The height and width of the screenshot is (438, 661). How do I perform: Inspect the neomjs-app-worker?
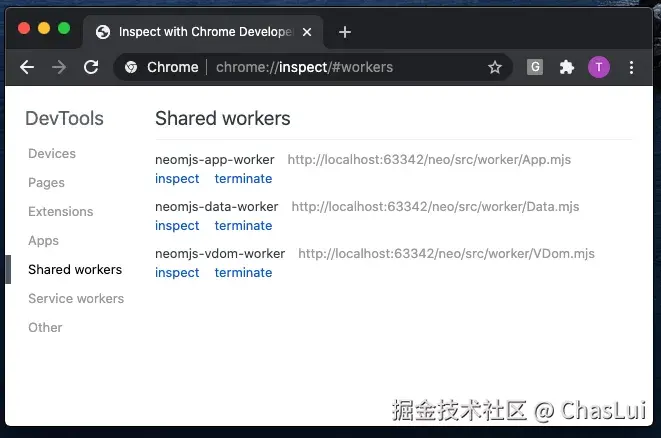tap(177, 179)
